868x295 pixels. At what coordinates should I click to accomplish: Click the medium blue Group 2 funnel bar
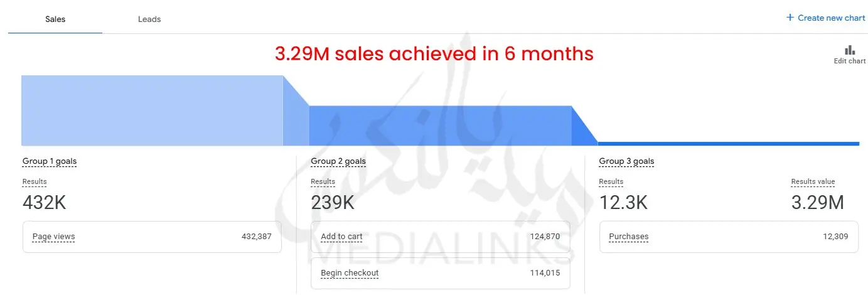point(440,126)
